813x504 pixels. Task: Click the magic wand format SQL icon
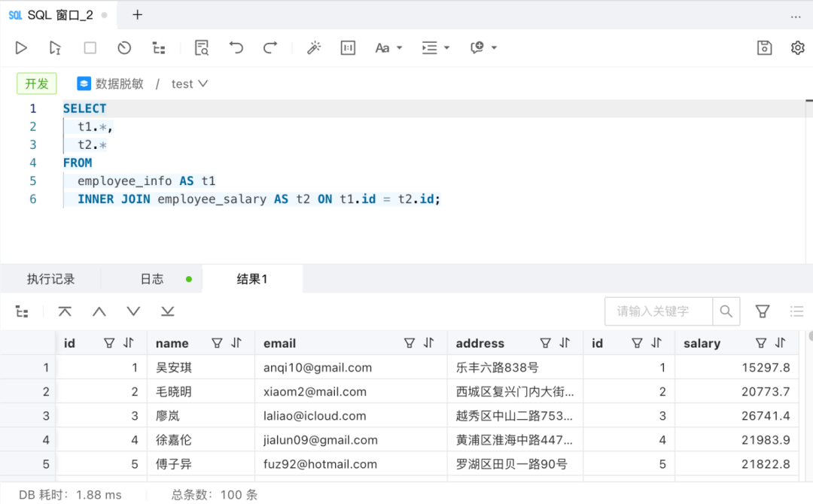tap(314, 48)
